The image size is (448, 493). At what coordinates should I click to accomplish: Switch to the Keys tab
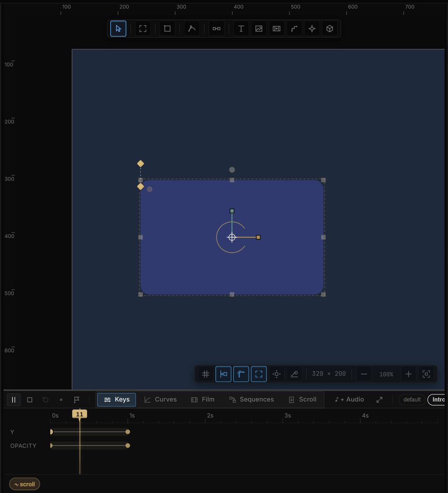[117, 400]
